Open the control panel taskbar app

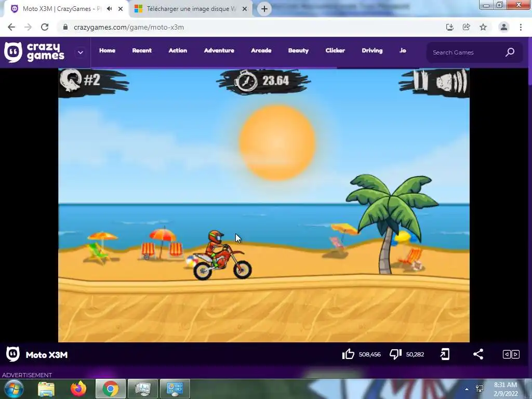click(x=175, y=389)
